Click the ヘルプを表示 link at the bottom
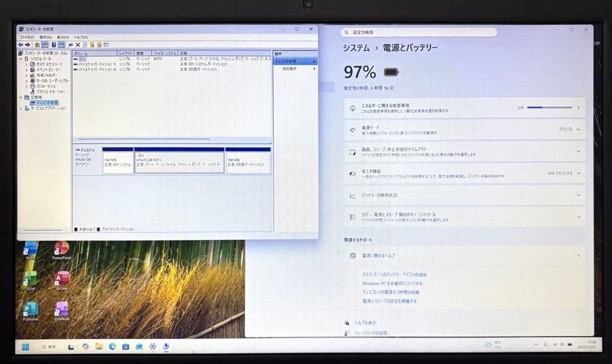 pos(366,323)
